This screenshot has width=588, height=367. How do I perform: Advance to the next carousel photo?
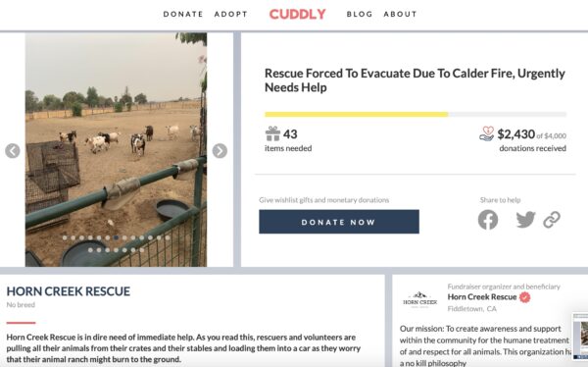220,151
